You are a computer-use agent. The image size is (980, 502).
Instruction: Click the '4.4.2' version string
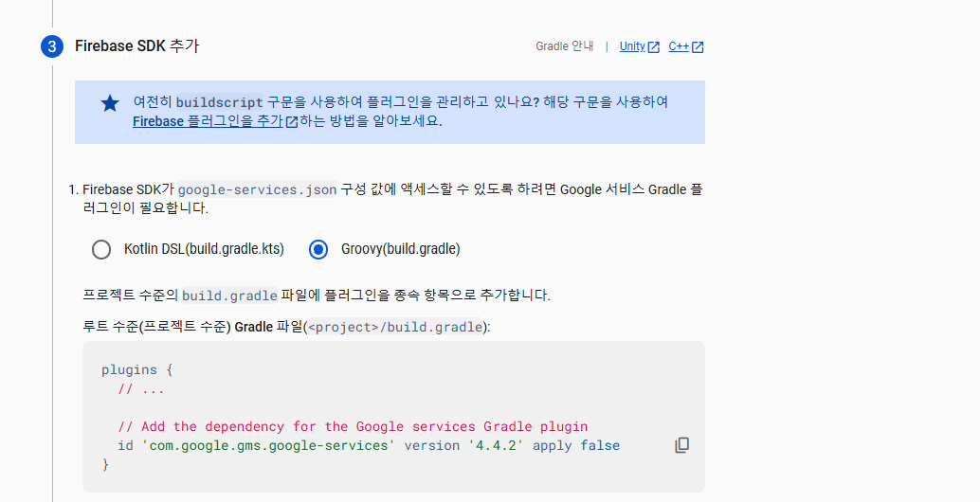pos(496,446)
